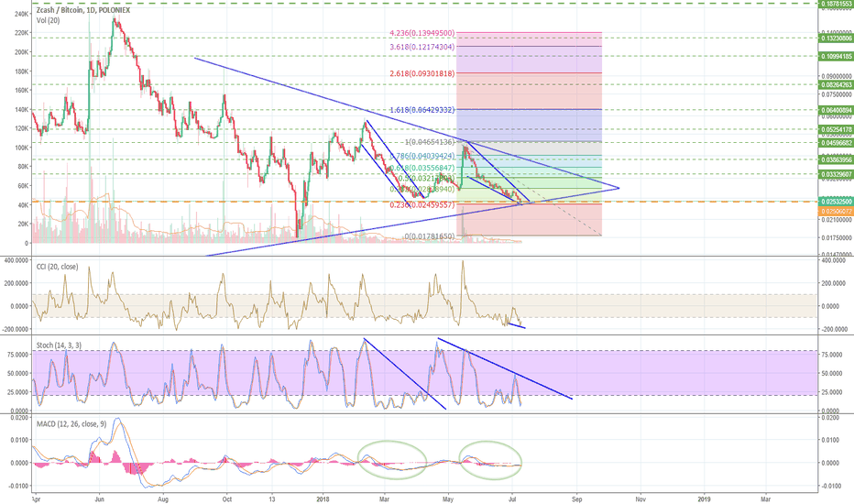Screen dimensions: 854x504
Task: Click the Jul label on time axis
Action: click(x=512, y=499)
